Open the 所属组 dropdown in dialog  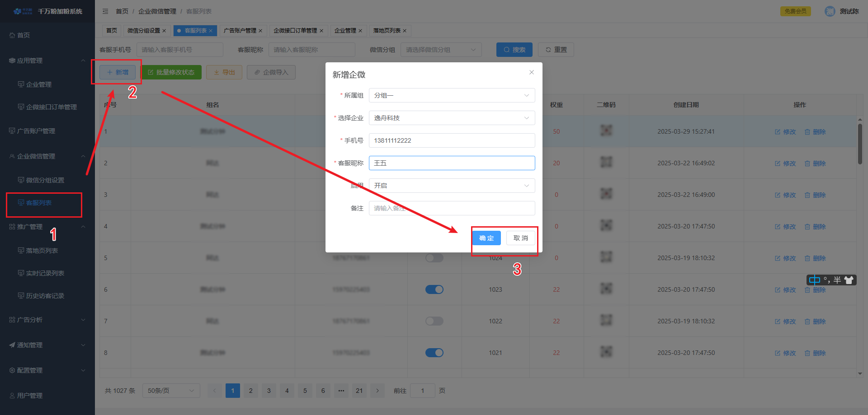(x=452, y=95)
